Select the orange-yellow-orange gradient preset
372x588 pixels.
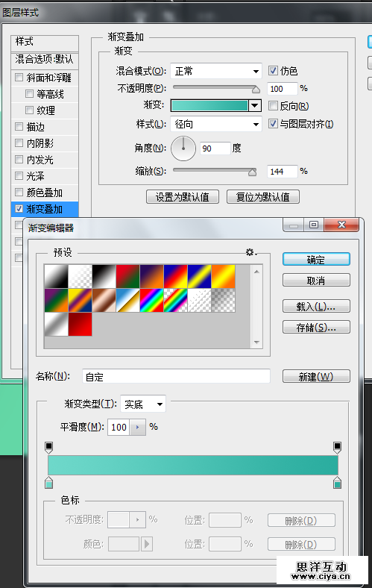tap(224, 276)
